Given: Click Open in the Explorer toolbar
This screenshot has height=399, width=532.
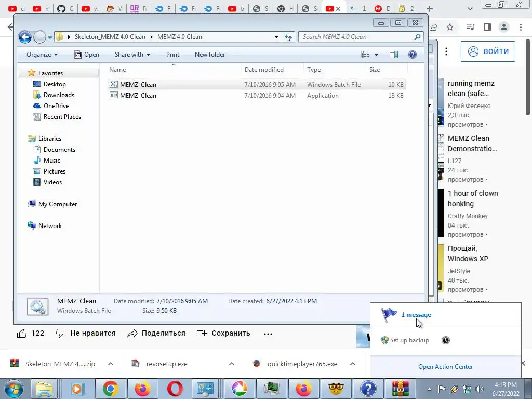Looking at the screenshot, I should pyautogui.click(x=87, y=55).
